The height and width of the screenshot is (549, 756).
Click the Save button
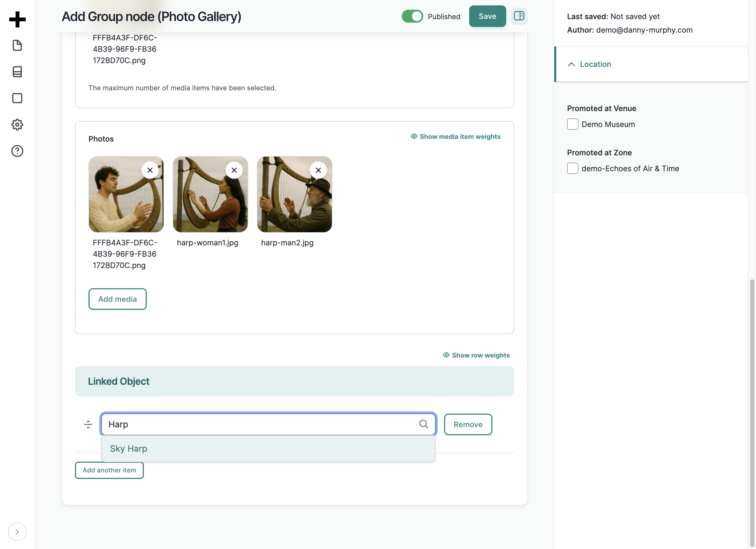(x=487, y=16)
